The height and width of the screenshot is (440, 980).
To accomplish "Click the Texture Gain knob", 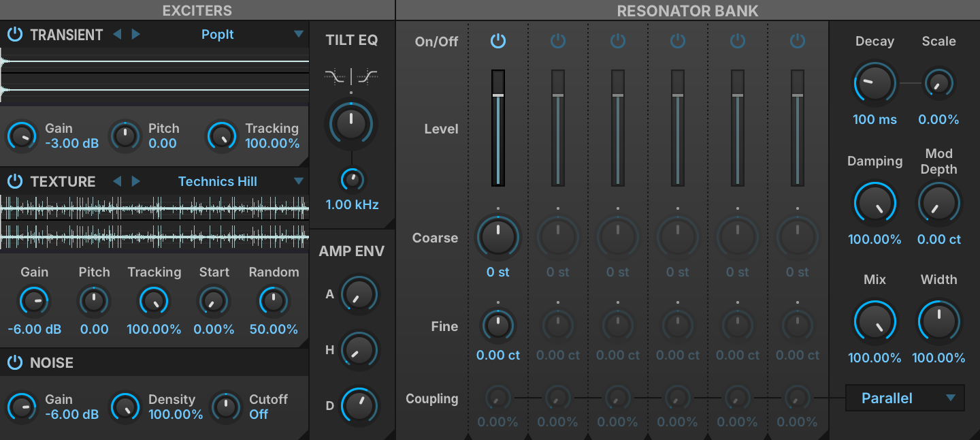I will tap(34, 300).
